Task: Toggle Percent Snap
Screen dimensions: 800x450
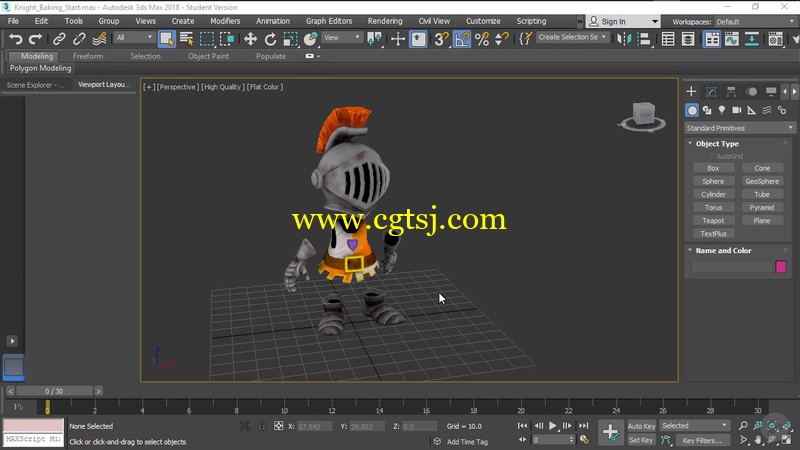Action: 482,39
